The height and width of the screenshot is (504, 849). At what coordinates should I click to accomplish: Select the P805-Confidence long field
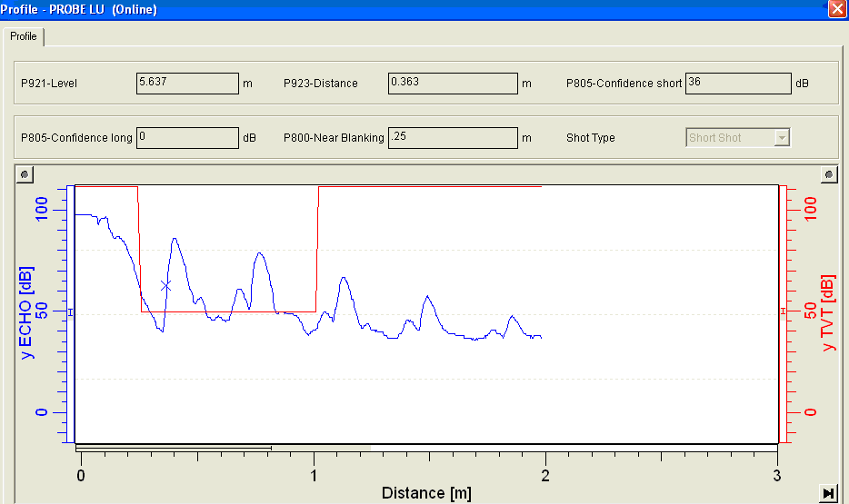point(187,138)
